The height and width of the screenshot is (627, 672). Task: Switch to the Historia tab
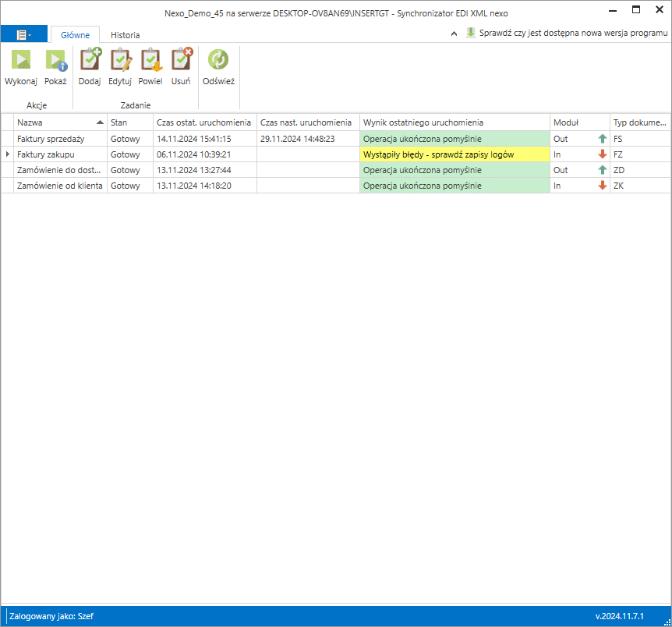(x=126, y=35)
